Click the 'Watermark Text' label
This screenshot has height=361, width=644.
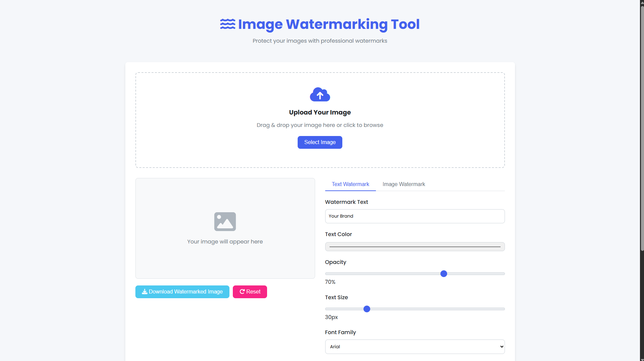tap(346, 202)
